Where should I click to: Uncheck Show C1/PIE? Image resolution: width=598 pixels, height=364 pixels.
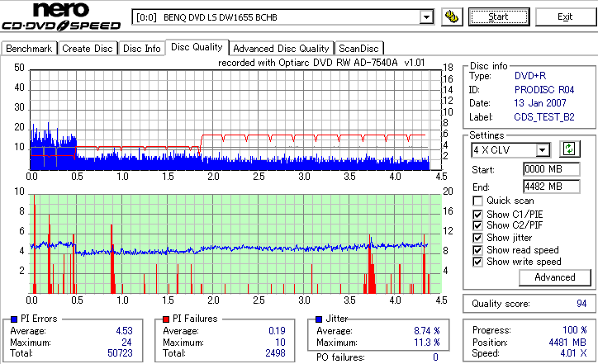click(477, 215)
